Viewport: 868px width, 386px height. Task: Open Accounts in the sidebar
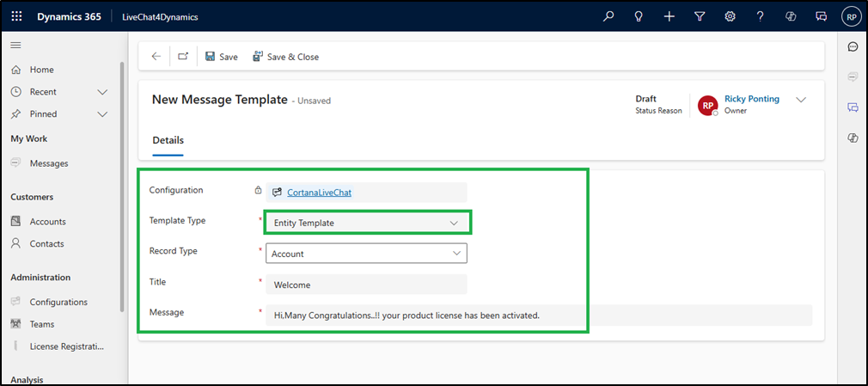point(47,222)
